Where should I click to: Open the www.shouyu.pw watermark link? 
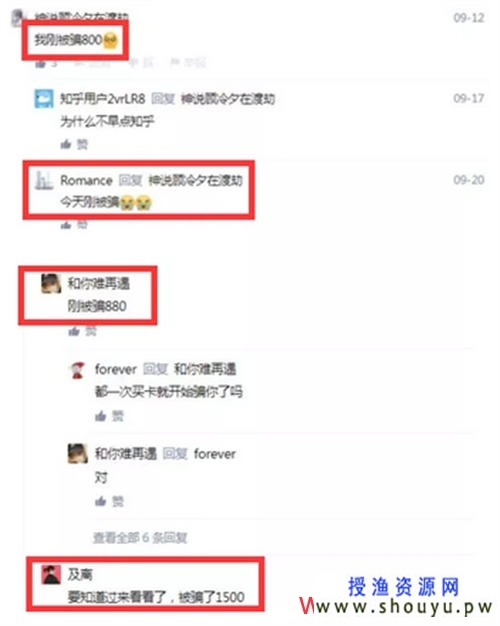397,606
